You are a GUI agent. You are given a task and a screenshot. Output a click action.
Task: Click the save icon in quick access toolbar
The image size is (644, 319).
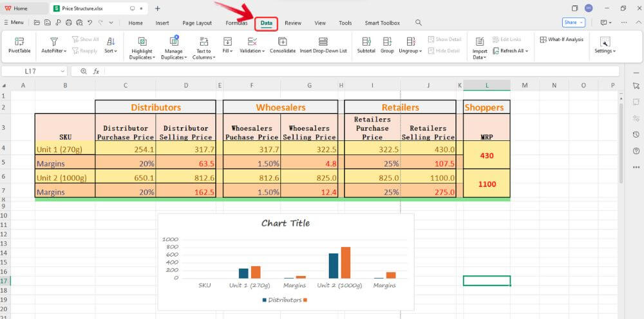(x=48, y=23)
